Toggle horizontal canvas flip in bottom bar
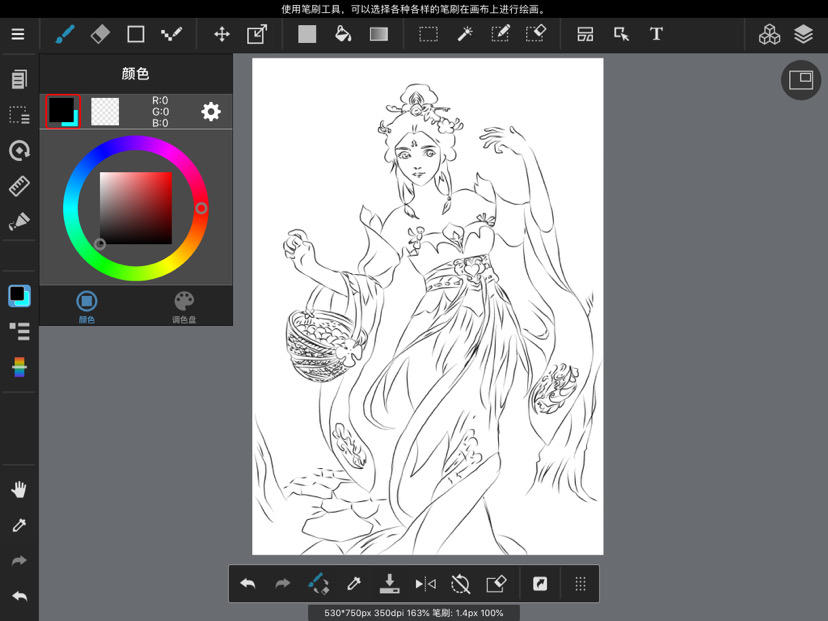Viewport: 828px width, 621px height. coord(426,584)
